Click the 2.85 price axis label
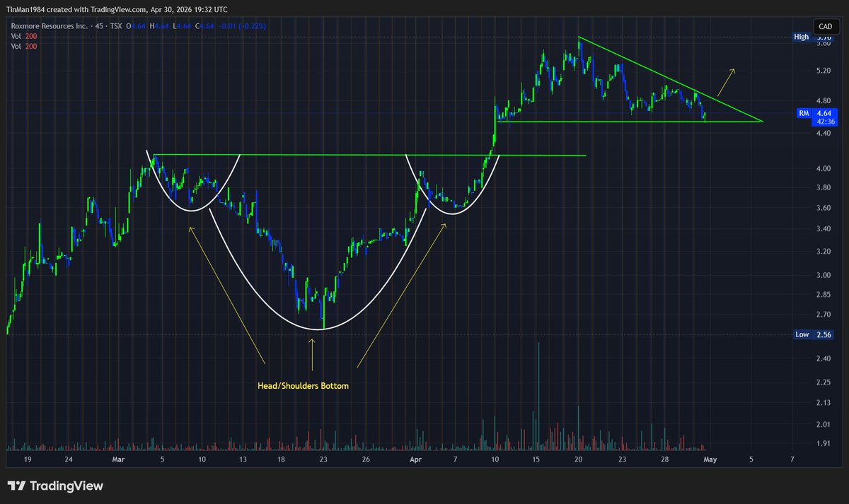 [x=824, y=295]
